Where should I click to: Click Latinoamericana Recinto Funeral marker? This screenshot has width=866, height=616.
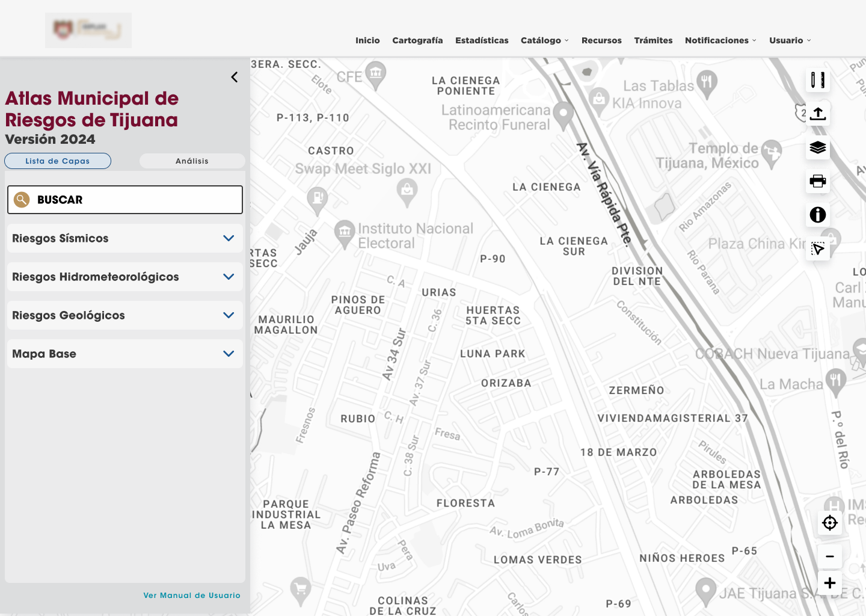[x=564, y=115]
